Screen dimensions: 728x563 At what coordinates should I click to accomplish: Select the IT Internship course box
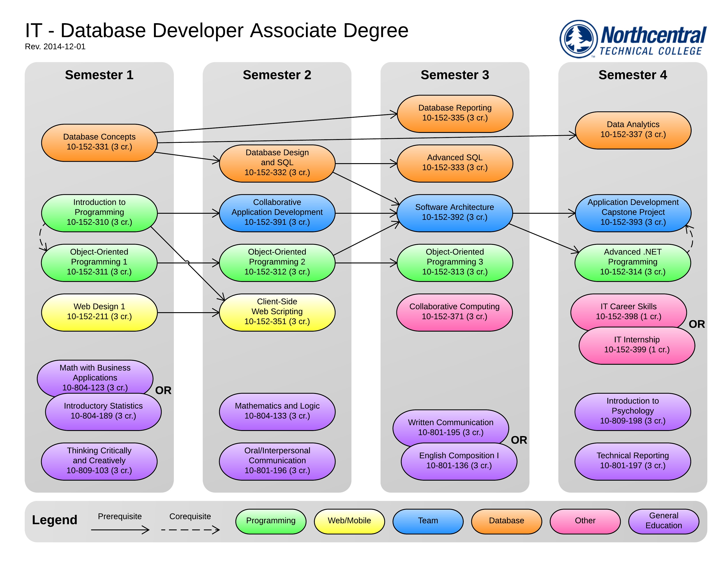(637, 345)
